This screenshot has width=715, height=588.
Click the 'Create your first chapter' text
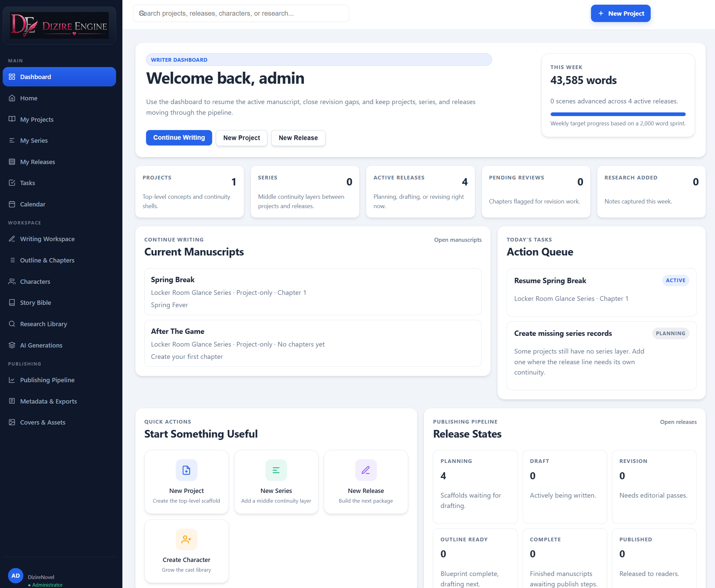(187, 356)
